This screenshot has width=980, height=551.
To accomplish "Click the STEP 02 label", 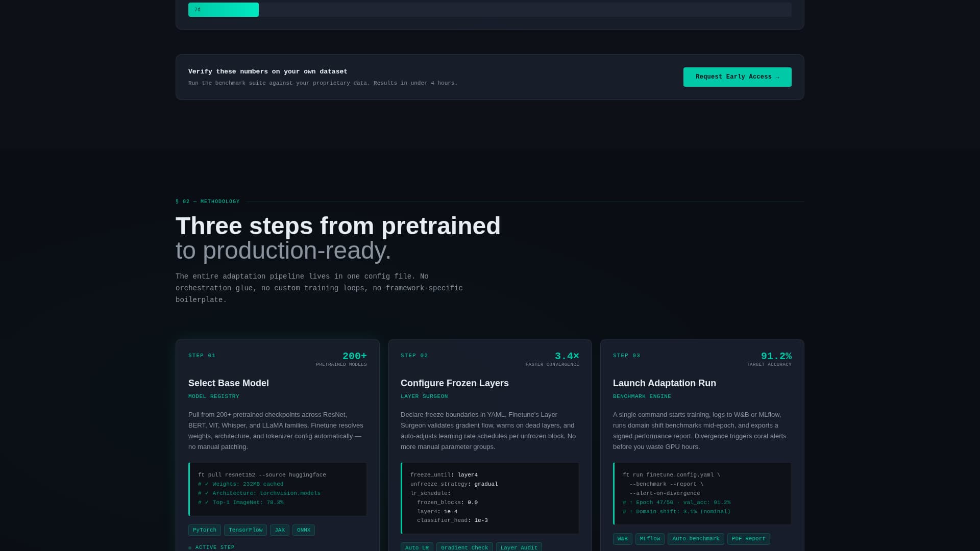I will pos(414,356).
